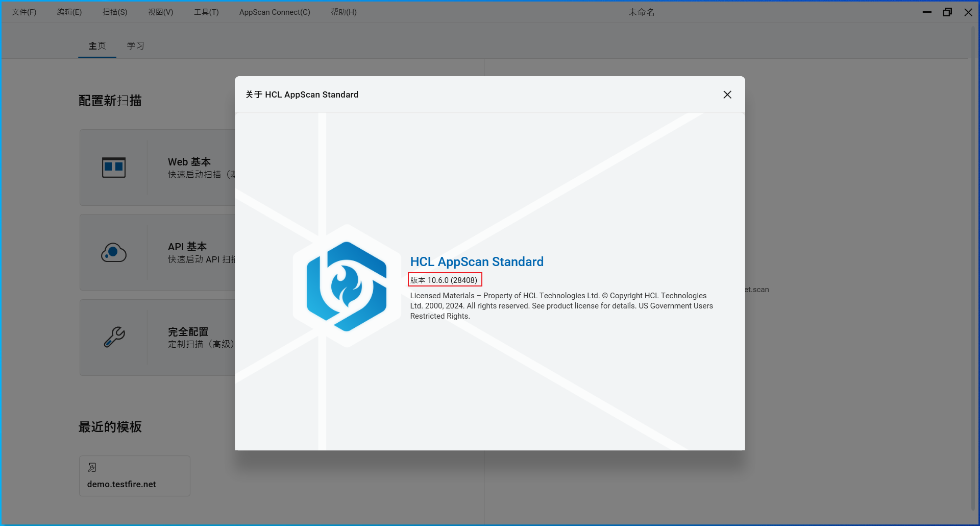Click the version text 10.6.0 (28408)
Screen dimensions: 980x526
click(x=445, y=280)
